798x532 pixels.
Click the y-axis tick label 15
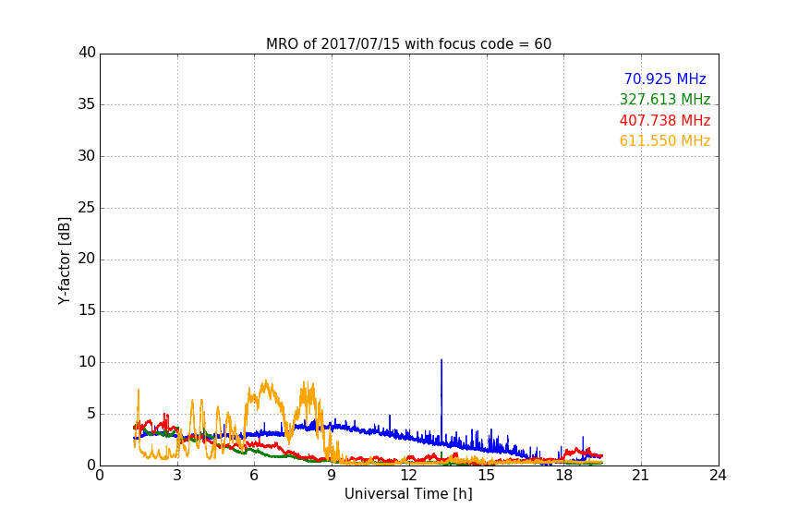pyautogui.click(x=87, y=310)
